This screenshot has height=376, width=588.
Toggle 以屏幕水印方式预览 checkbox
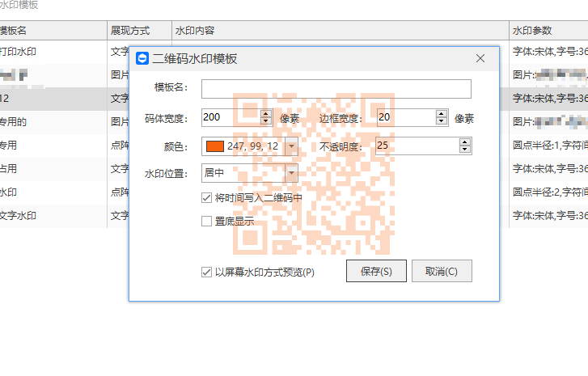pos(206,272)
